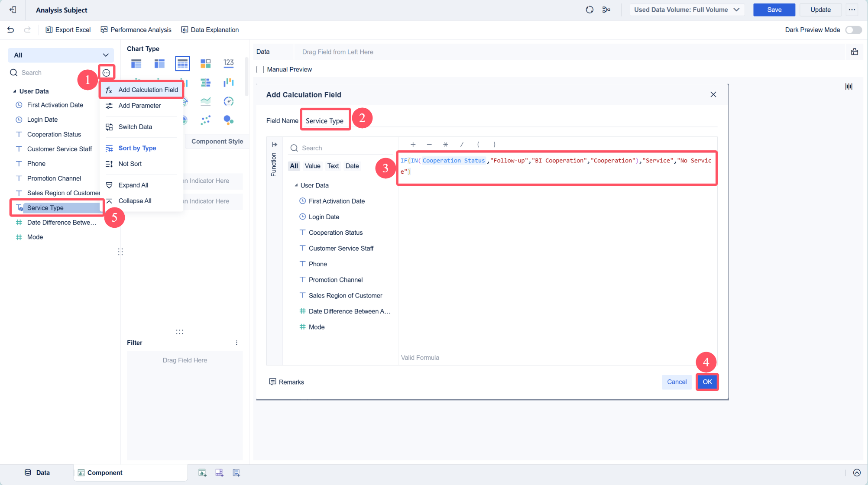Viewport: 868px width, 485px height.
Task: Toggle Dark Preview Mode on
Action: [853, 30]
